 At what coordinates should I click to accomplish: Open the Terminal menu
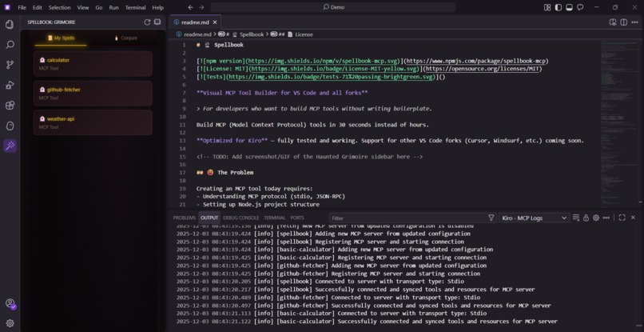coord(136,7)
